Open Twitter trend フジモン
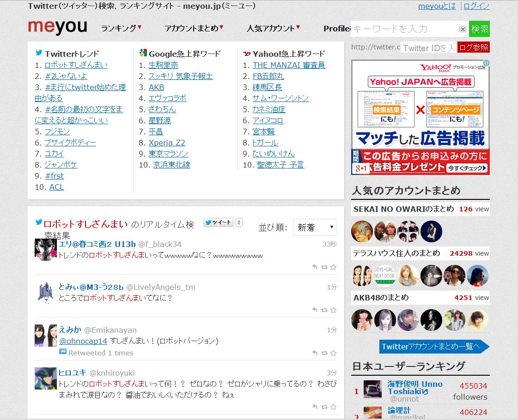The image size is (518, 420). (x=57, y=132)
